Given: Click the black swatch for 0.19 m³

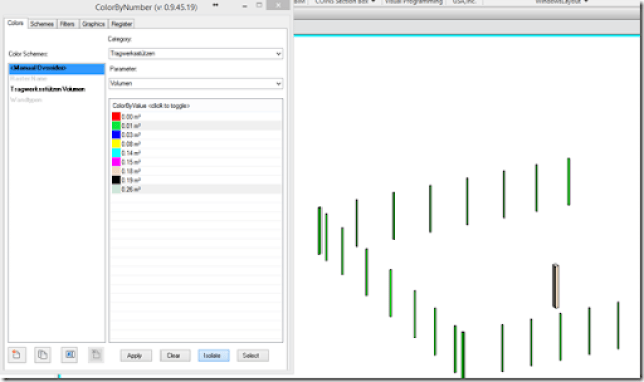Looking at the screenshot, I should point(116,180).
